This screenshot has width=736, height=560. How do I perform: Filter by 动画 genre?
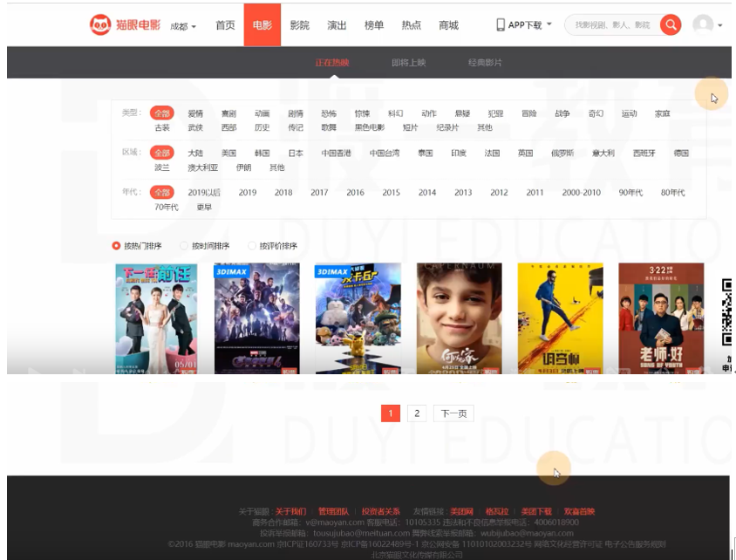(x=262, y=113)
